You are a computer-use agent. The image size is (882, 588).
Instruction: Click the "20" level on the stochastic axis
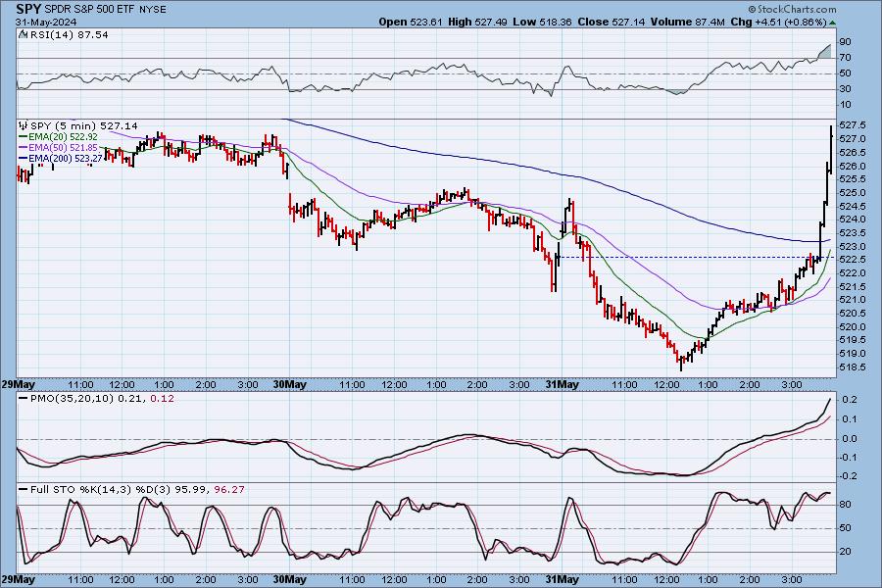pyautogui.click(x=845, y=552)
